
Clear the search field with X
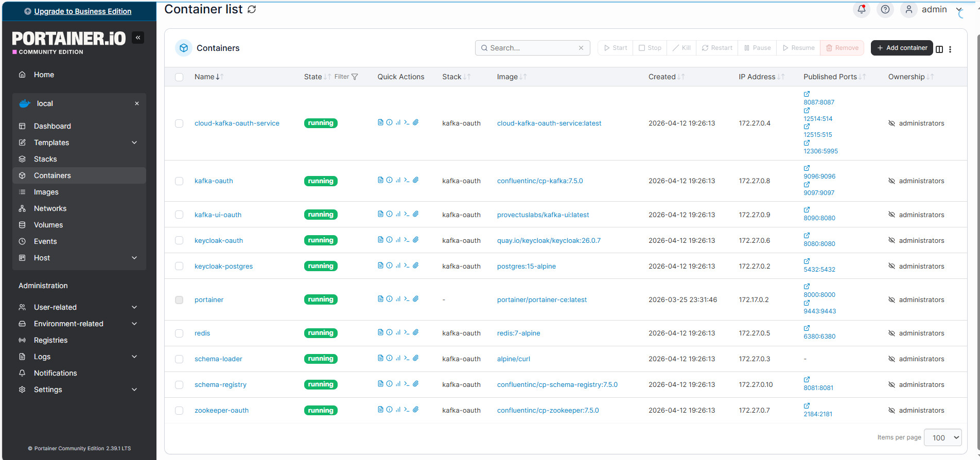[581, 48]
